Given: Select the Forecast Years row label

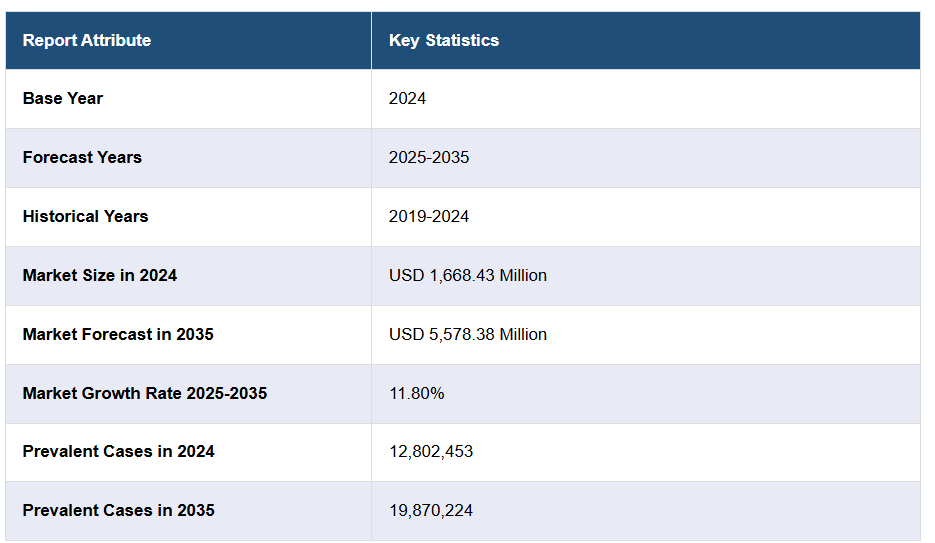Looking at the screenshot, I should point(82,157).
